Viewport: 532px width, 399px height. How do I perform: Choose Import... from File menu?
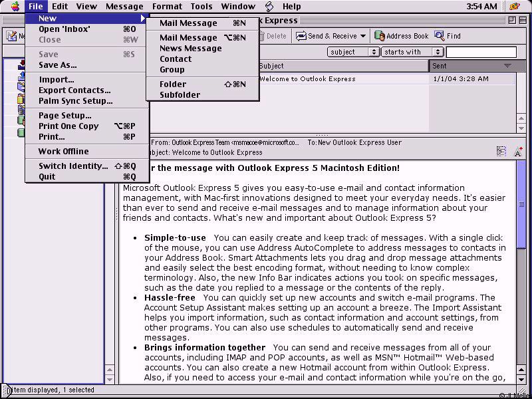tap(87, 80)
